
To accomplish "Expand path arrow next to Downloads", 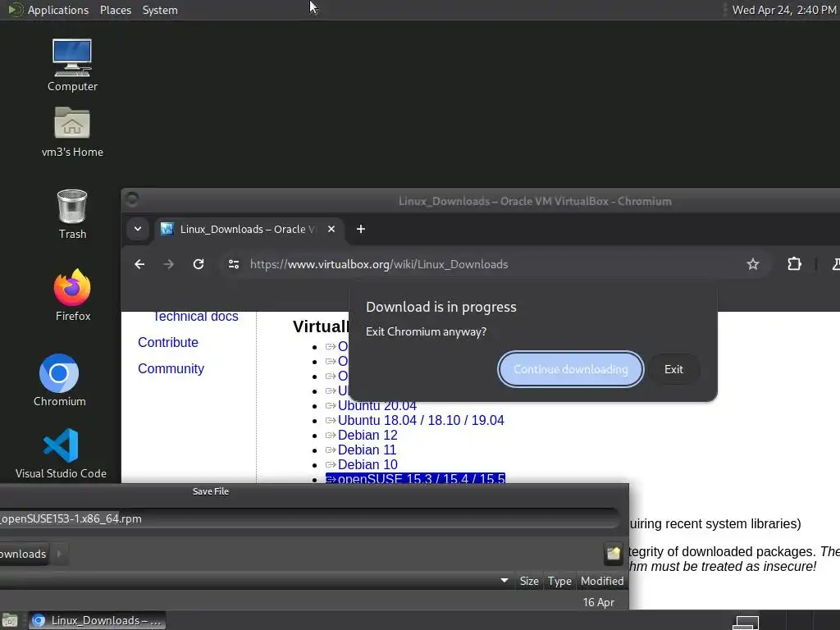I will pos(59,554).
